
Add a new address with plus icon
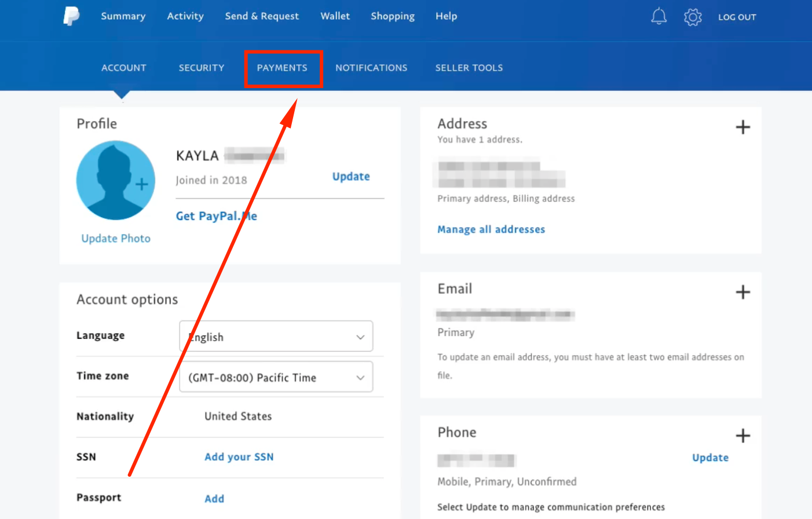[742, 127]
